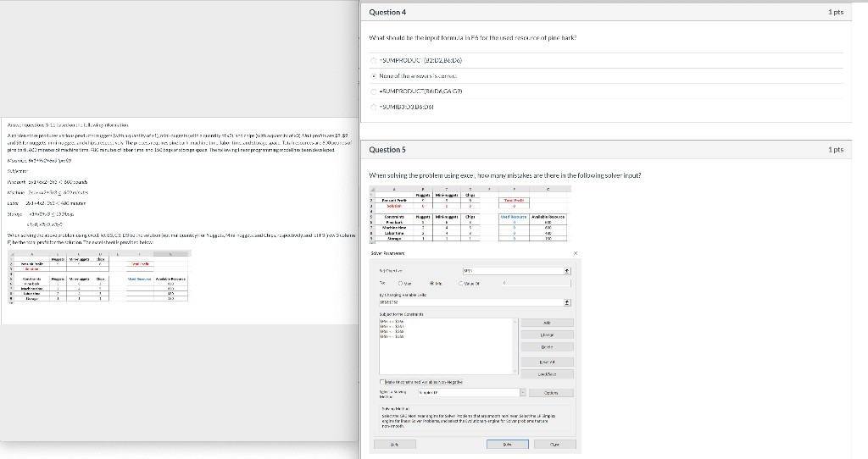
Task: Click the Question 5 prompt about solver mistakes
Action: (505, 175)
